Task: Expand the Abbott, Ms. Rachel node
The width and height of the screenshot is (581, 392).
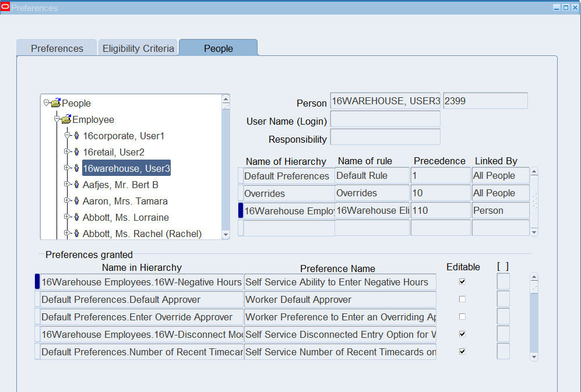Action: click(67, 234)
